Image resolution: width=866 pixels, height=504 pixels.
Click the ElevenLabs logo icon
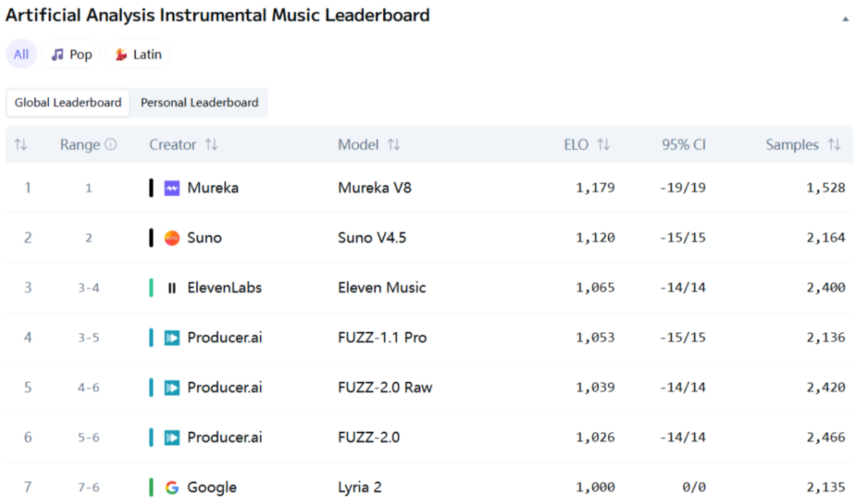coord(172,288)
